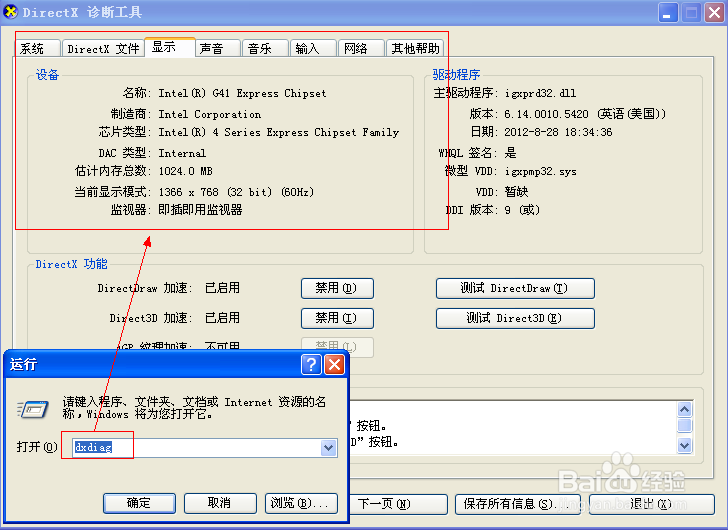Click the driver version "6.14.0010.5420"
This screenshot has height=530, width=728.
coord(546,114)
